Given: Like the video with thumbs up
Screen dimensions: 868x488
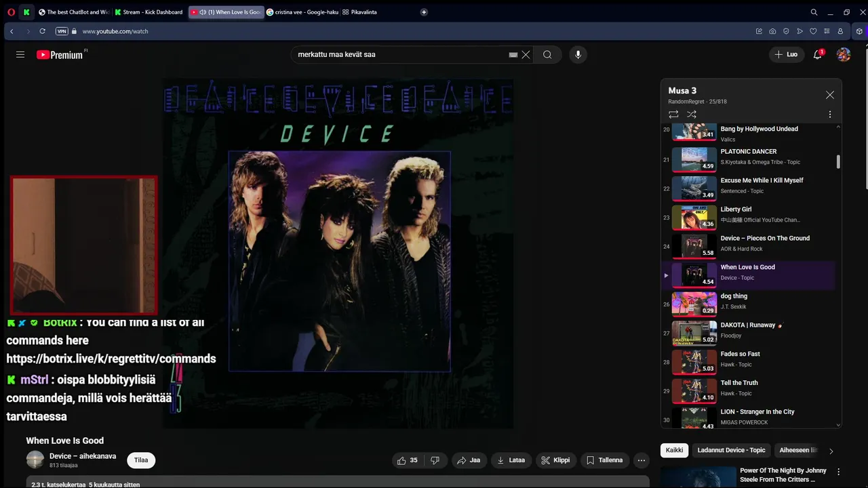Looking at the screenshot, I should pos(408,460).
